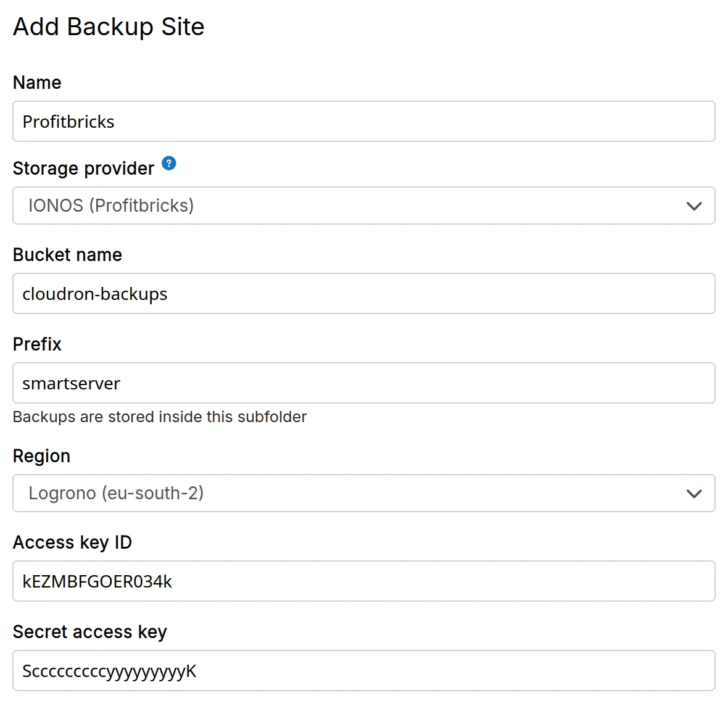Click the Name field label

coord(37,83)
